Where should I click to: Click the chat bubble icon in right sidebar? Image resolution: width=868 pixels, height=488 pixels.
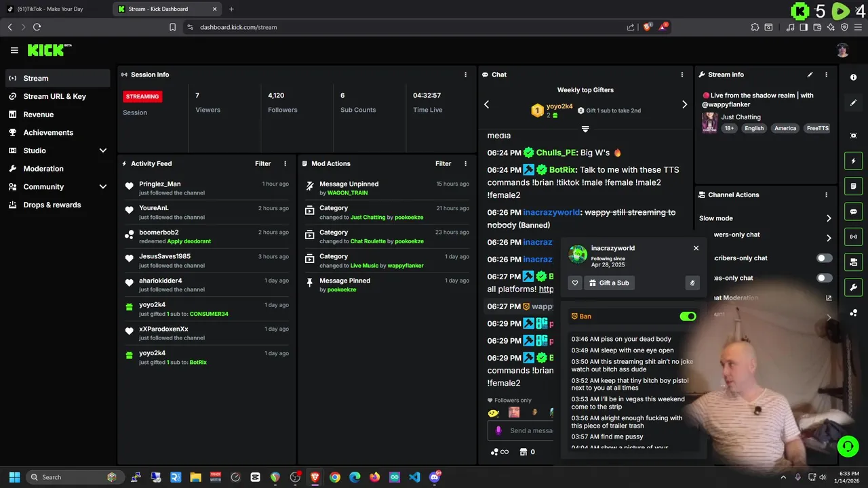coord(853,211)
